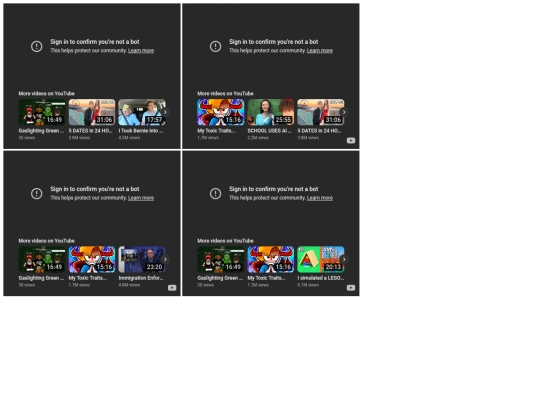The height and width of the screenshot is (405, 540).
Task: Open My Toxic Traits thumbnail beside LEGO video
Action: coord(271,259)
